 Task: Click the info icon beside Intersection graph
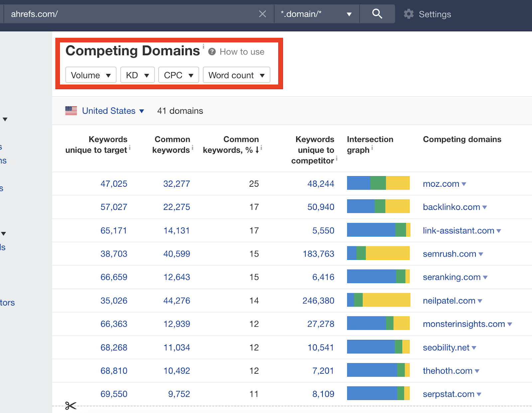tap(372, 148)
